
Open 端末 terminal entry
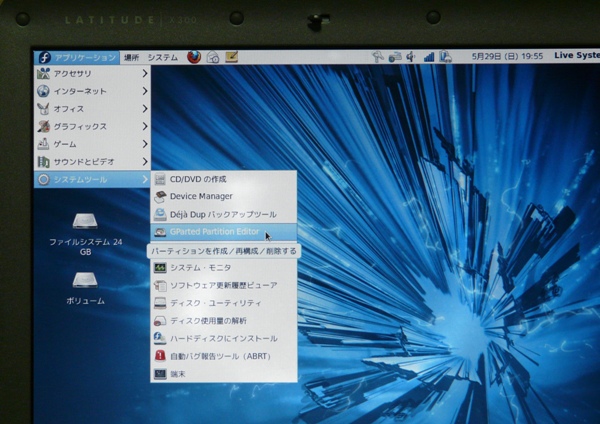[181, 373]
